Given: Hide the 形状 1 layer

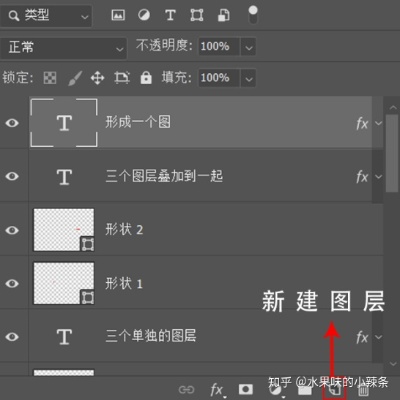Looking at the screenshot, I should click(x=12, y=283).
